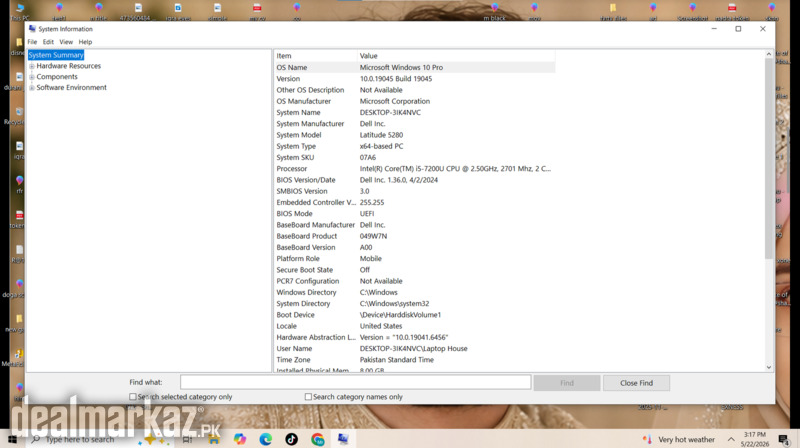Select the OS Name row
This screenshot has width=800, height=448.
[x=414, y=67]
